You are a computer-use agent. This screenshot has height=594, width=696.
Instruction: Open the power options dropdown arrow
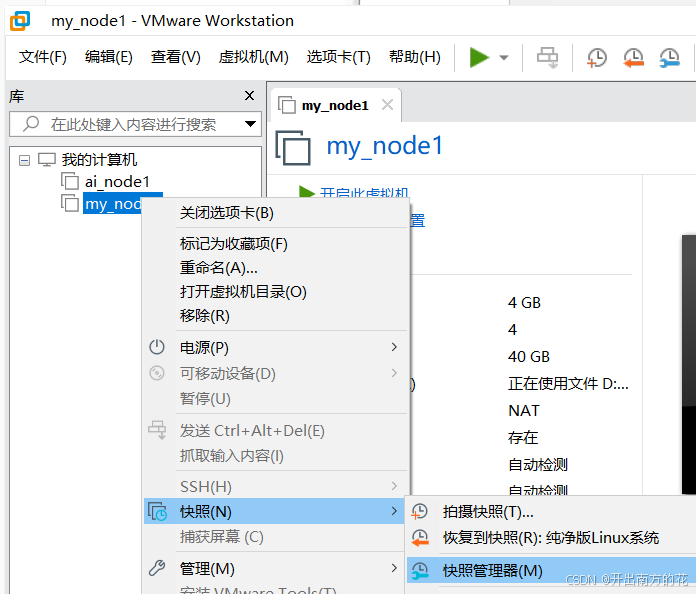coord(503,57)
